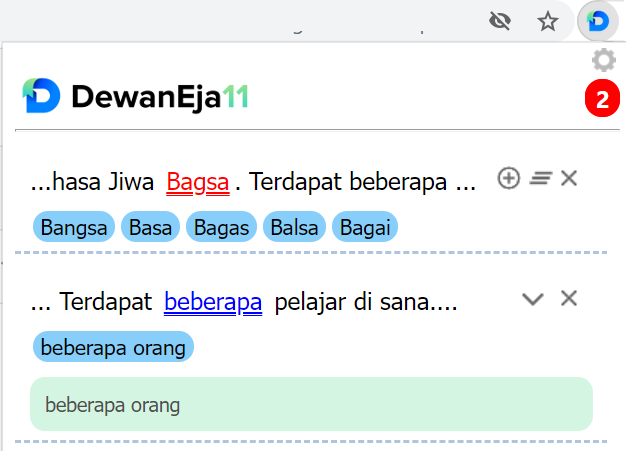Click the red error count badge
The height and width of the screenshot is (451, 626).
click(602, 99)
